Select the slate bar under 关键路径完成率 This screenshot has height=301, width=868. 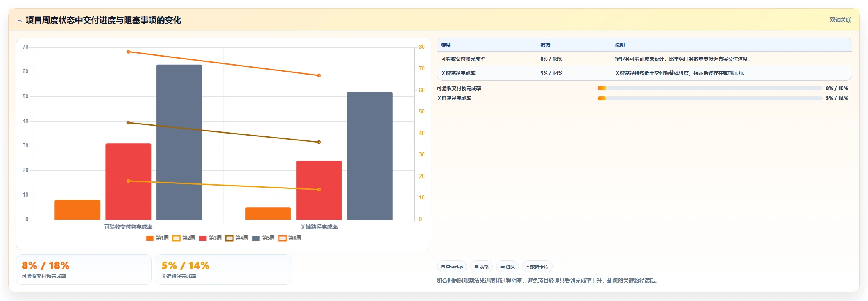click(370, 156)
